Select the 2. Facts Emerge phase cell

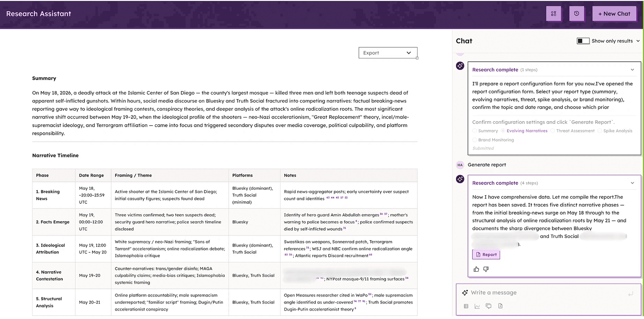pos(54,222)
